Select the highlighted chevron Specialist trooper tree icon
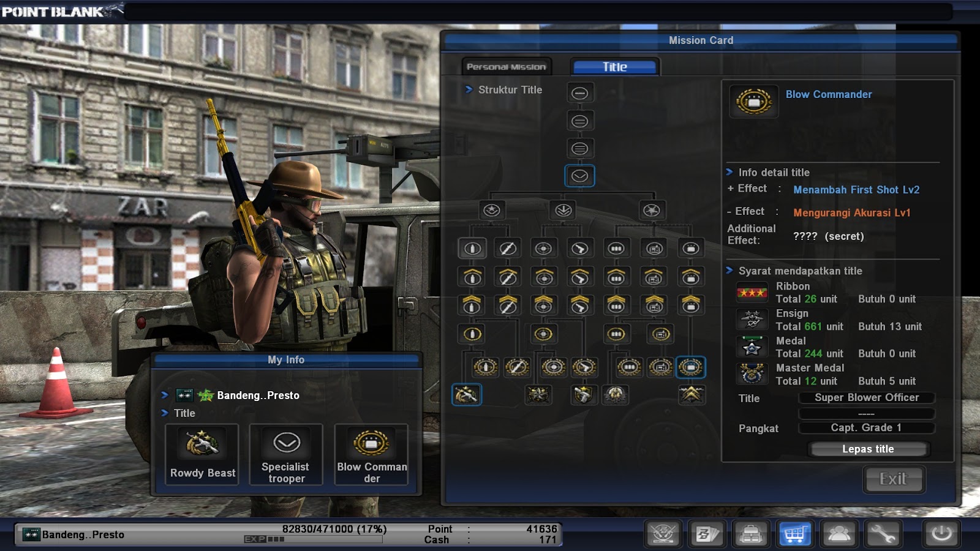Image resolution: width=980 pixels, height=551 pixels. (x=579, y=176)
